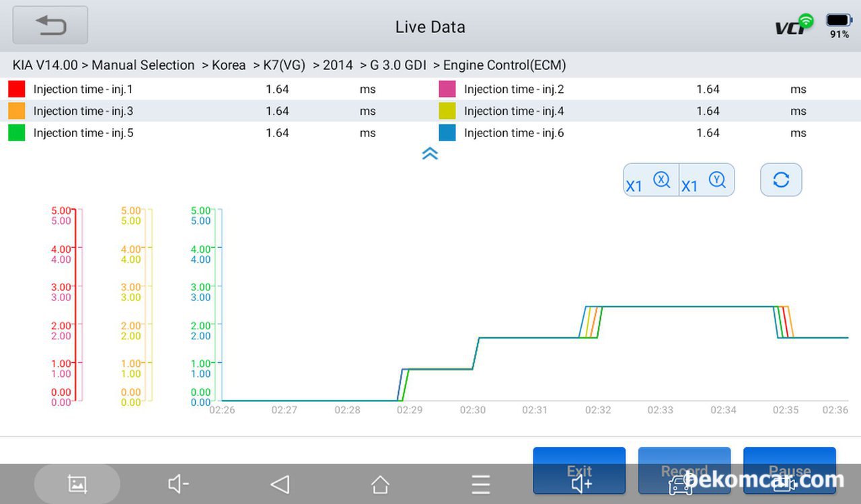This screenshot has height=504, width=861.
Task: Open the three-line recents menu
Action: coord(480,484)
